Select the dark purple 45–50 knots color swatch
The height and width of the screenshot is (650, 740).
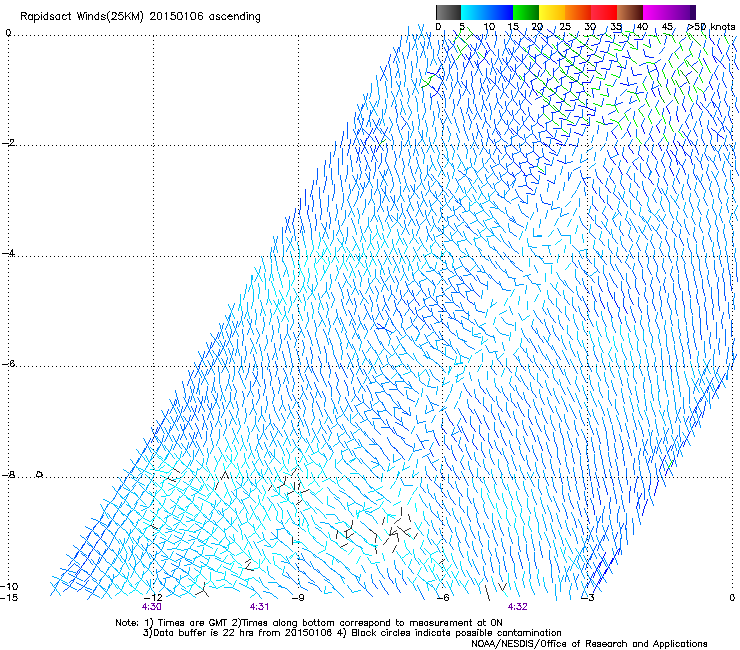[x=682, y=12]
